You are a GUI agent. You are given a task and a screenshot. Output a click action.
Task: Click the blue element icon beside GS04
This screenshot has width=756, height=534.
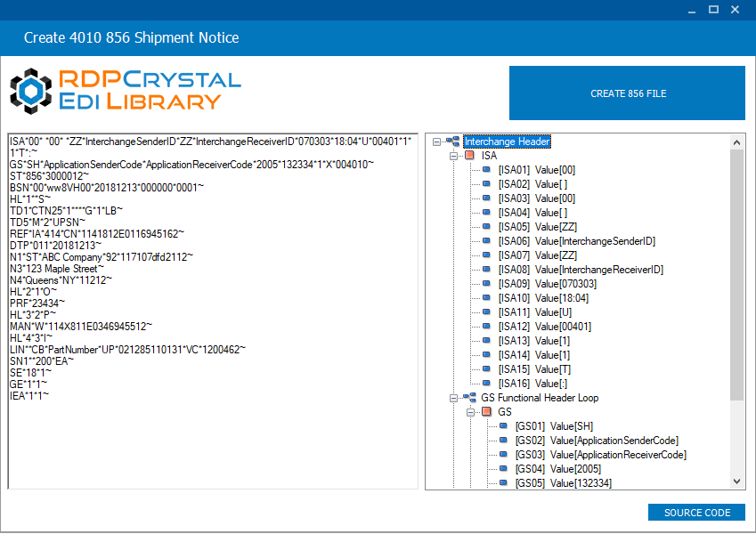click(x=503, y=468)
